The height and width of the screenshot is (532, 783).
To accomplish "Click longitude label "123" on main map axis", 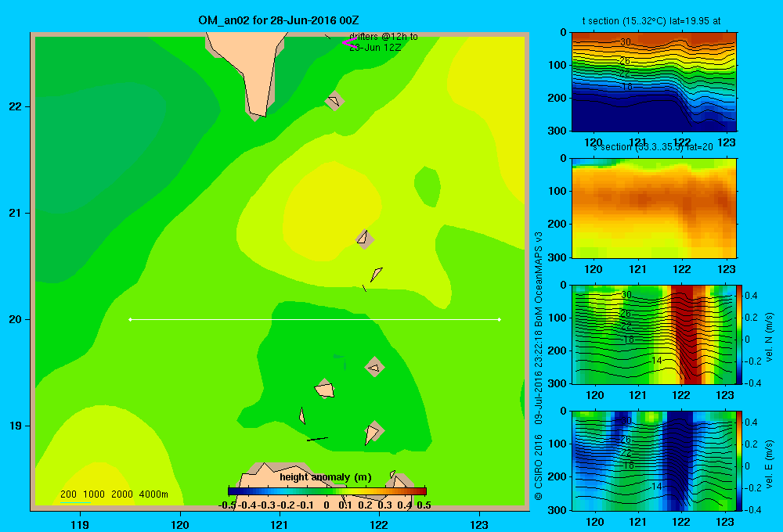I will (479, 524).
